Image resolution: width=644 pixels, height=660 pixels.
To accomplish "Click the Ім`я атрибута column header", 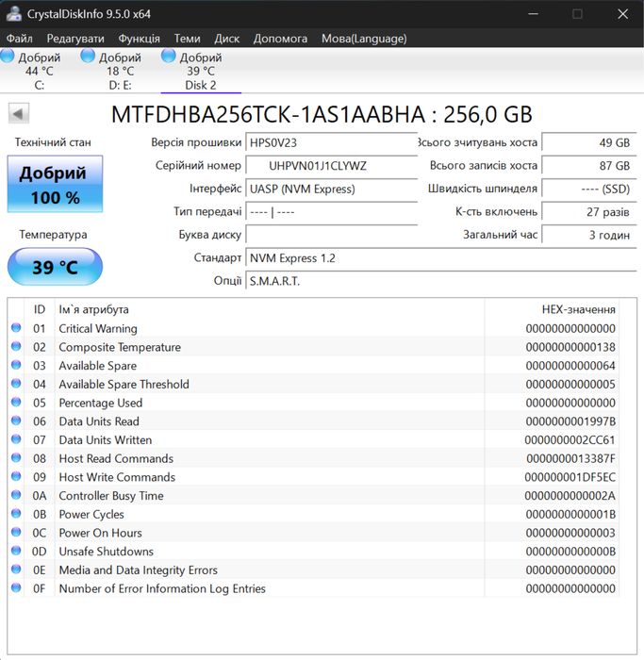I will (270, 309).
